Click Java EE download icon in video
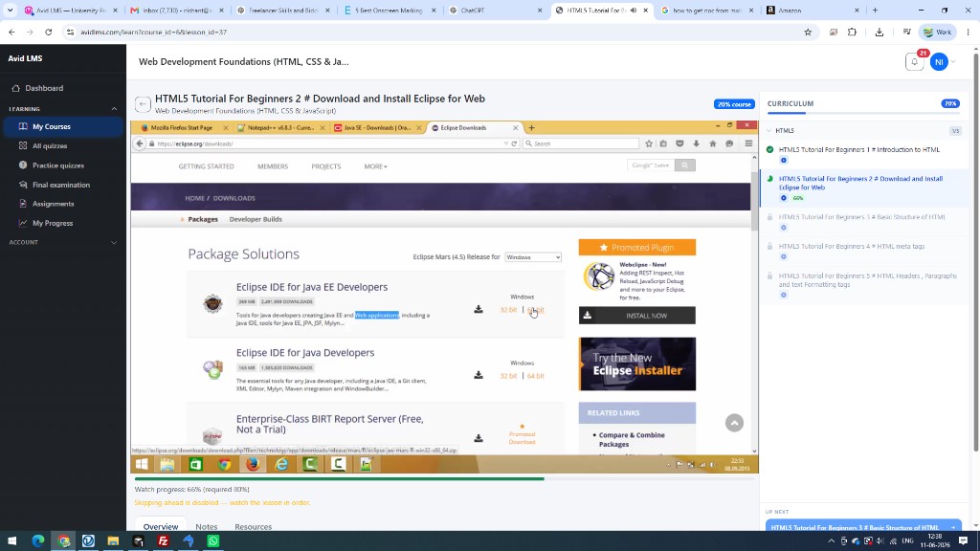 [479, 309]
